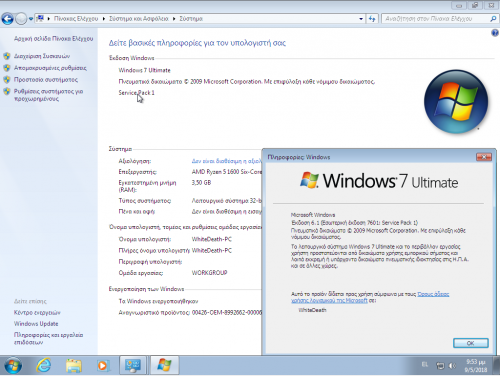This screenshot has height=376, width=500.
Task: Click the AMD Ryzen 5 1600 processor text
Action: pos(227,172)
